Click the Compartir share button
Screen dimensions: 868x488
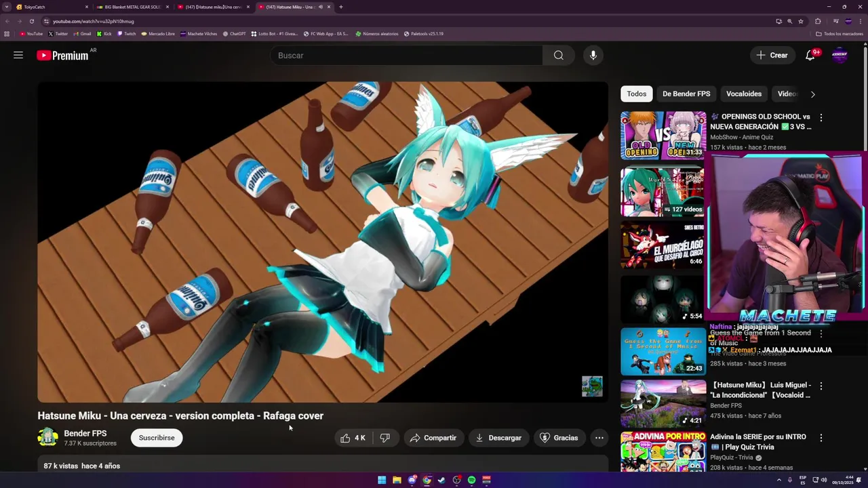[x=434, y=438]
